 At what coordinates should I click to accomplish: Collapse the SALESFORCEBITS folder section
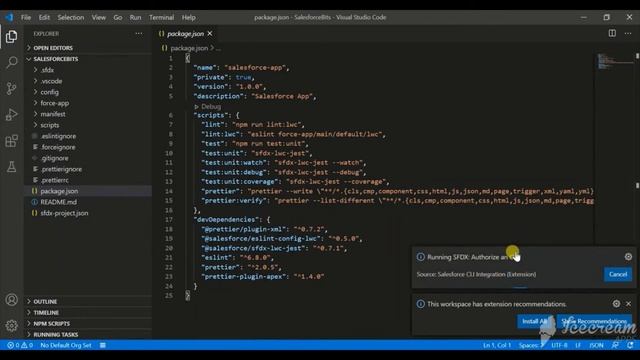(56, 59)
